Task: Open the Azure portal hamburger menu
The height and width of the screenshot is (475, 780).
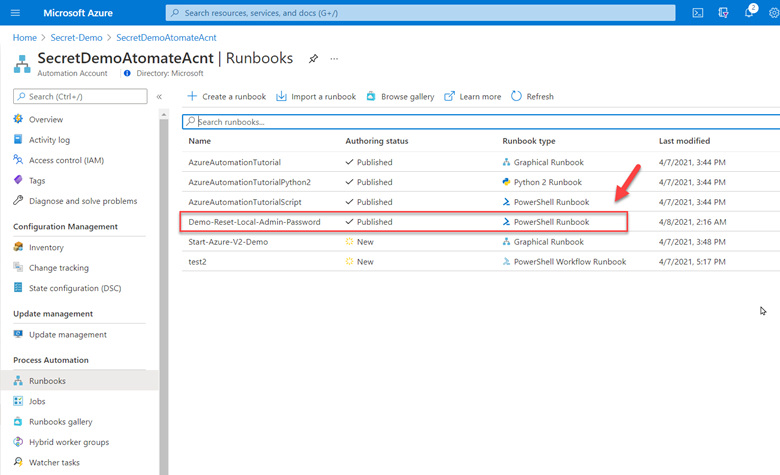Action: pyautogui.click(x=15, y=12)
